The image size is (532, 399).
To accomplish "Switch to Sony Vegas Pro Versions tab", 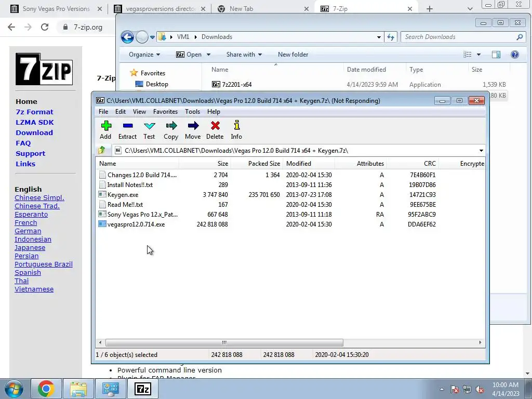I will (56, 9).
